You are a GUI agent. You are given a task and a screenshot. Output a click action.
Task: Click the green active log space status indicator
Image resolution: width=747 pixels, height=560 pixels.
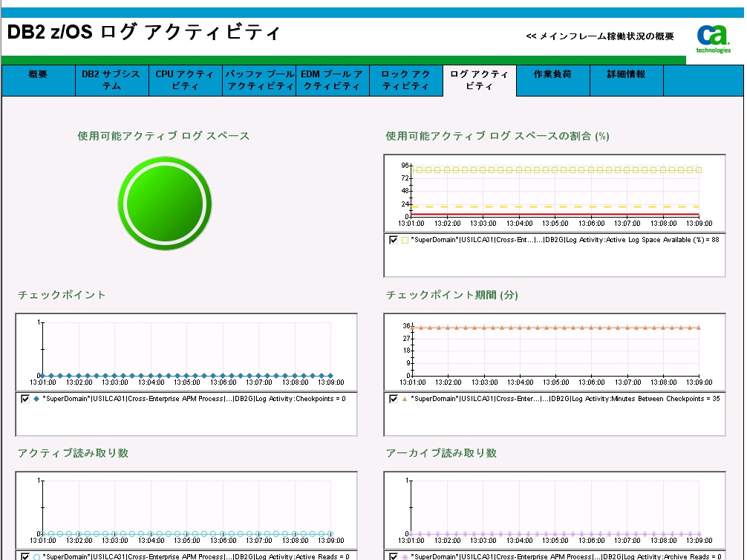(x=165, y=203)
